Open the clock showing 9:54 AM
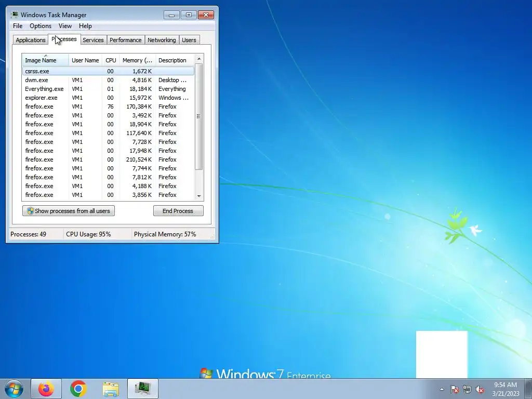 [x=506, y=389]
